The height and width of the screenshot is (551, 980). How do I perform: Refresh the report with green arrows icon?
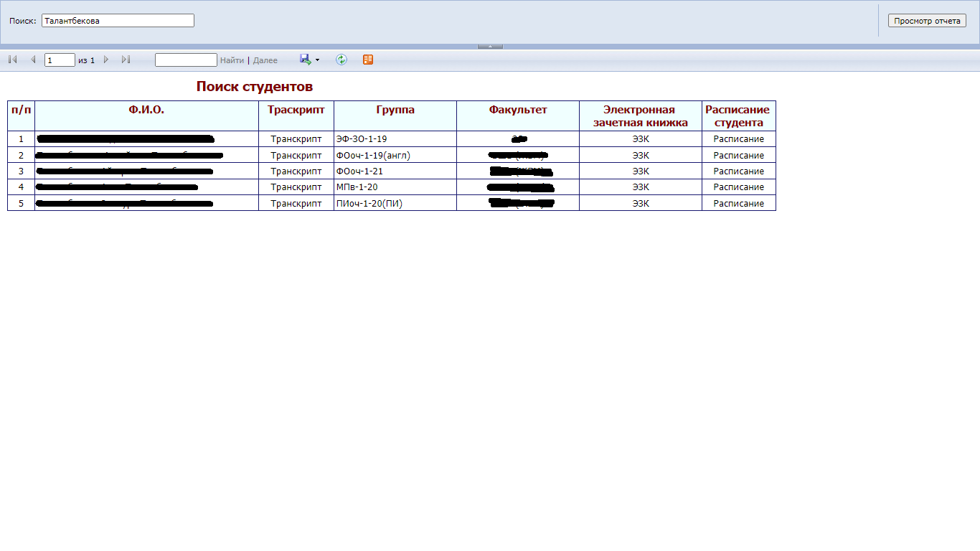tap(341, 60)
